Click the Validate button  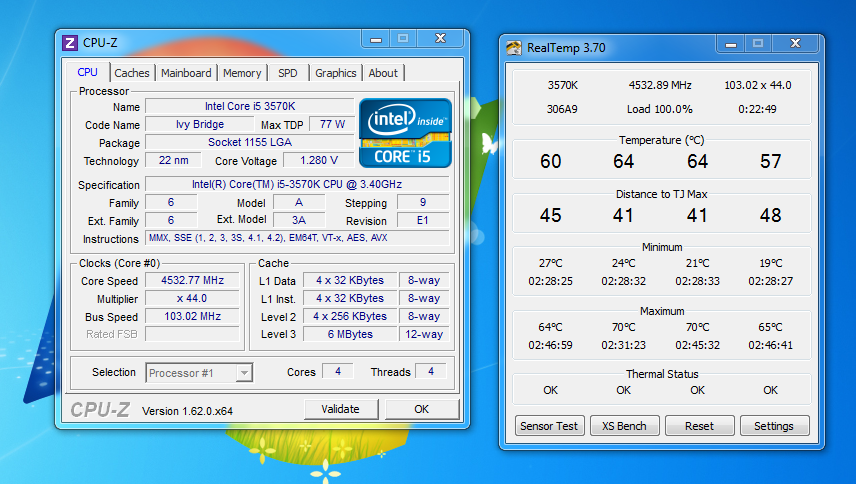click(341, 409)
